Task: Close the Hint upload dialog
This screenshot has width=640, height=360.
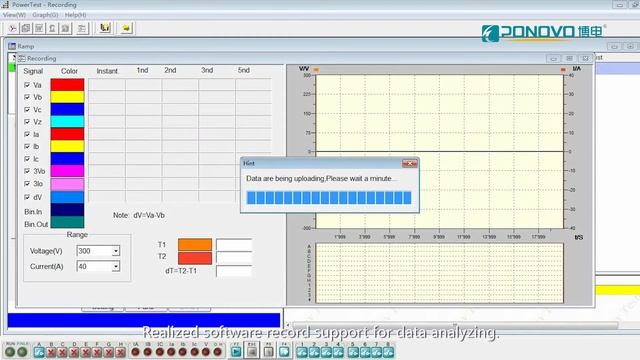Action: [409, 163]
